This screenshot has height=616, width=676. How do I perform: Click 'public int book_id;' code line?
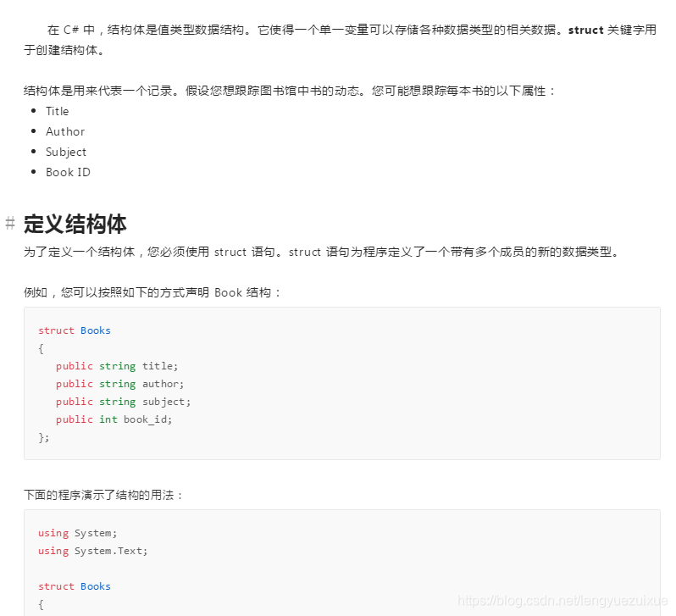click(x=114, y=419)
